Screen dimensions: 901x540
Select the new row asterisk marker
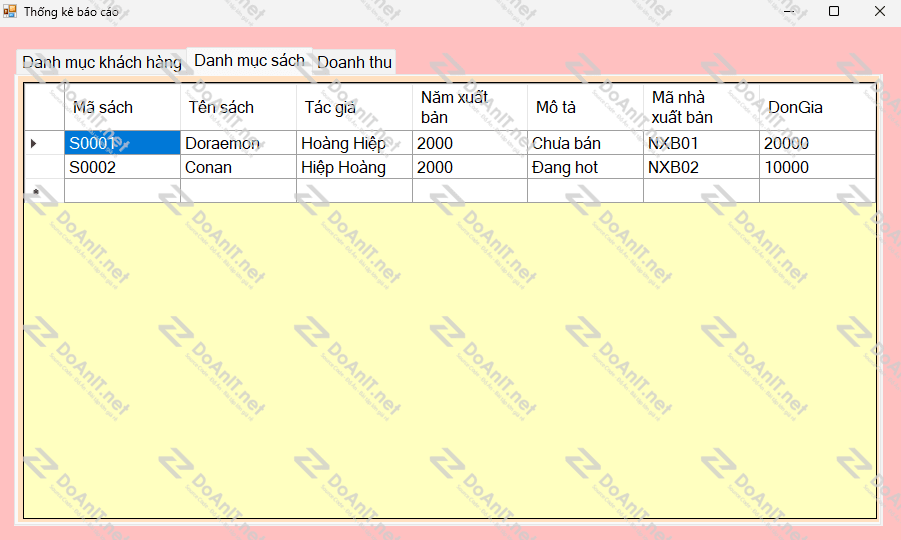(x=37, y=191)
